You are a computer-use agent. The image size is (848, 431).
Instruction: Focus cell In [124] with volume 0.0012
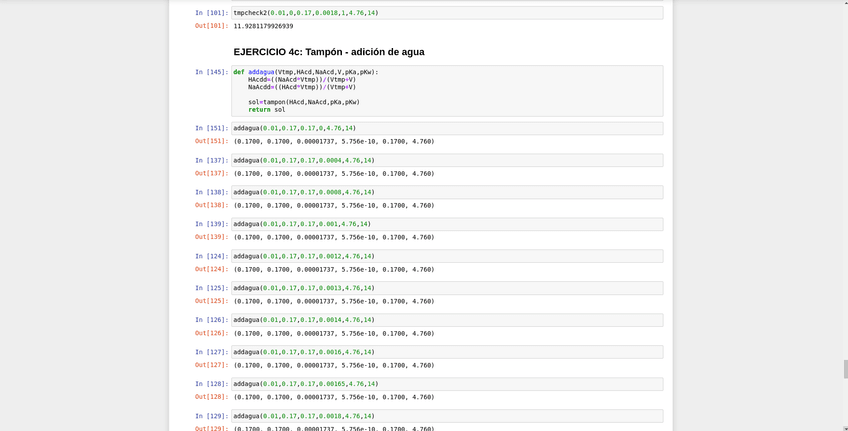tap(446, 256)
